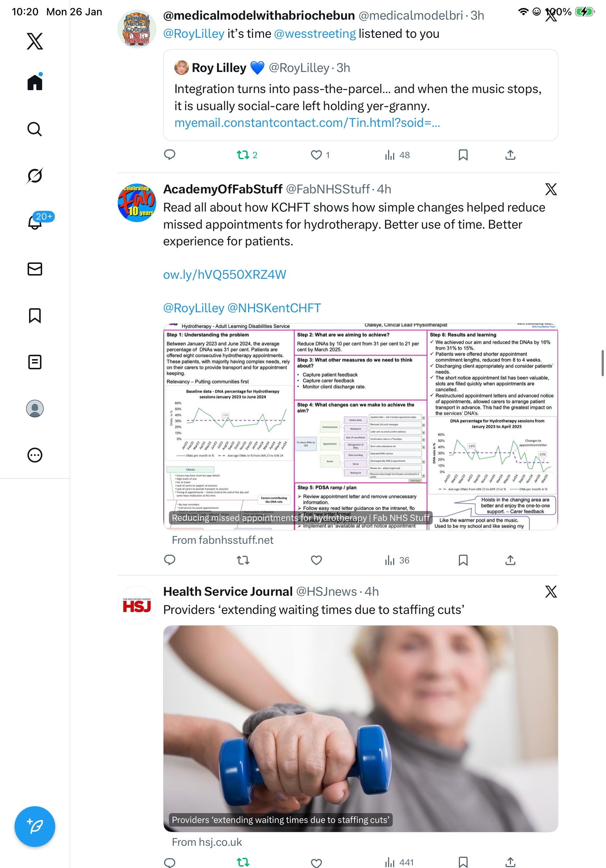Open Messages envelope in sidebar
This screenshot has width=606, height=868.
[35, 269]
